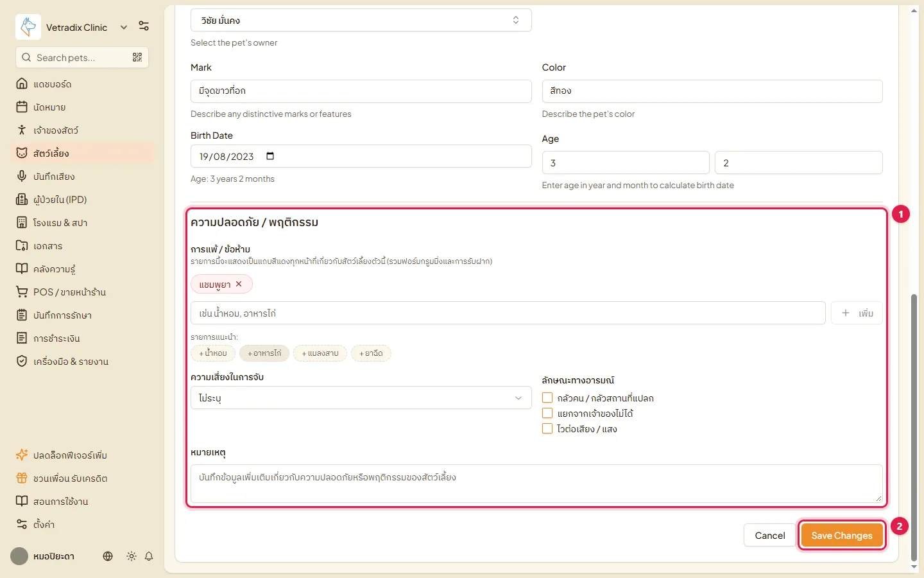Click the Color input field
Screen dimensions: 924x578
(712, 91)
